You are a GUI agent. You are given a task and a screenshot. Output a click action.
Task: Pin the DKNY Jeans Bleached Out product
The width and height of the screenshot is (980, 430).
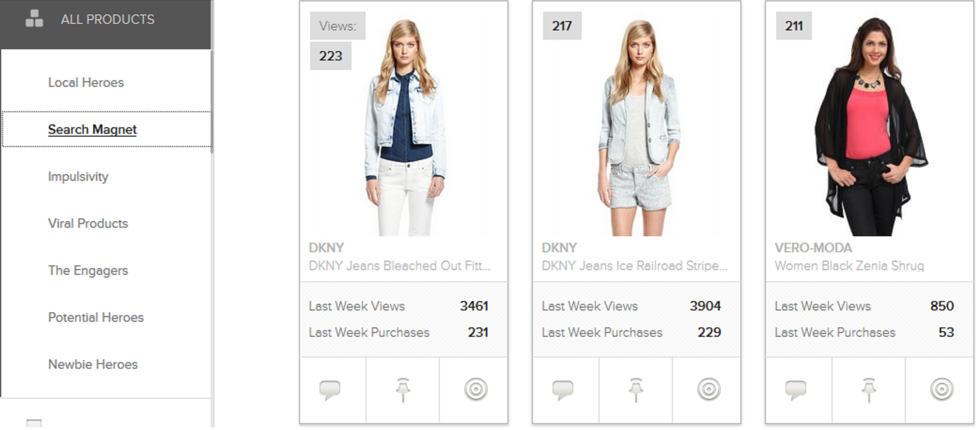(403, 390)
